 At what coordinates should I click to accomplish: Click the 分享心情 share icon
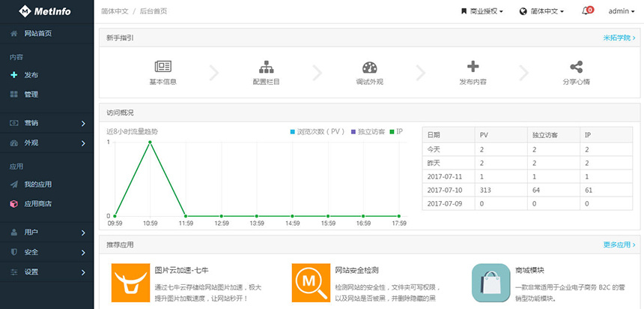pos(576,67)
